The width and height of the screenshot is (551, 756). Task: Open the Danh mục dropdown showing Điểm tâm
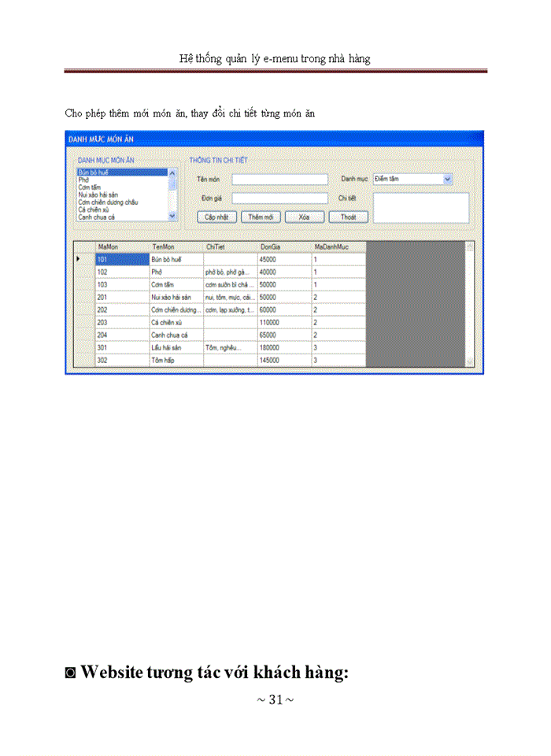click(x=412, y=179)
